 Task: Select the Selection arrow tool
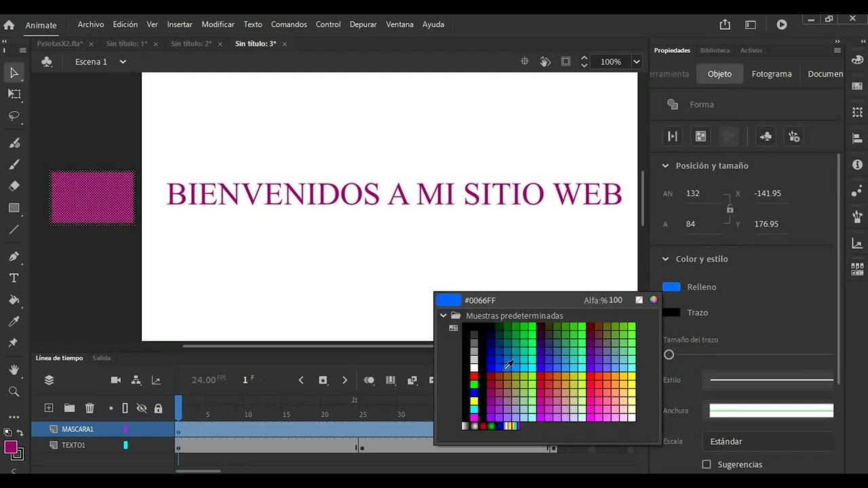pos(14,73)
